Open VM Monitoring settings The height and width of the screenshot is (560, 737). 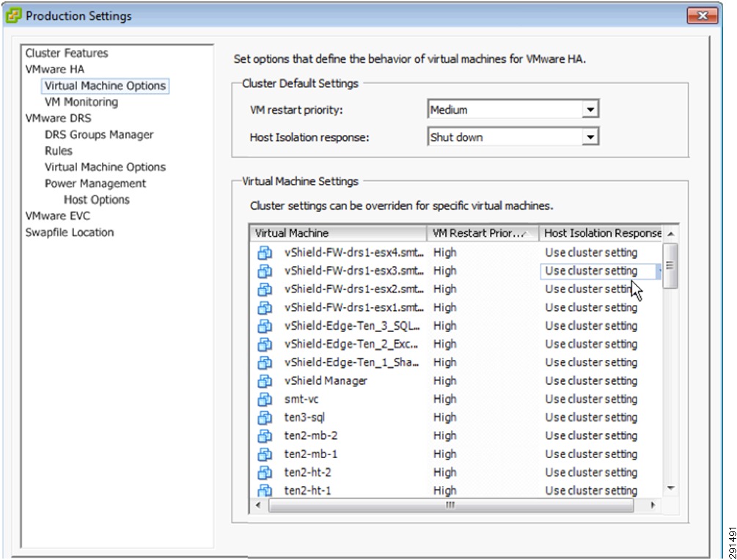coord(81,102)
